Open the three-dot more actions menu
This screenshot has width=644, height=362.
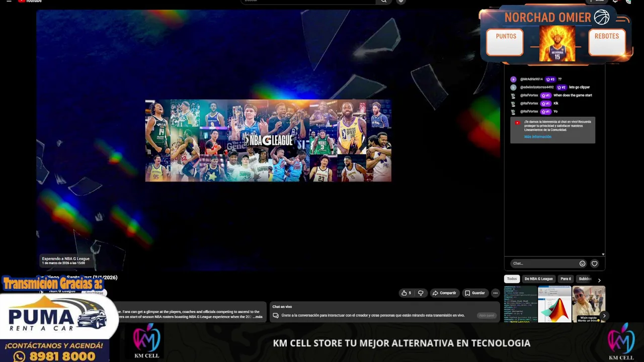pos(496,293)
